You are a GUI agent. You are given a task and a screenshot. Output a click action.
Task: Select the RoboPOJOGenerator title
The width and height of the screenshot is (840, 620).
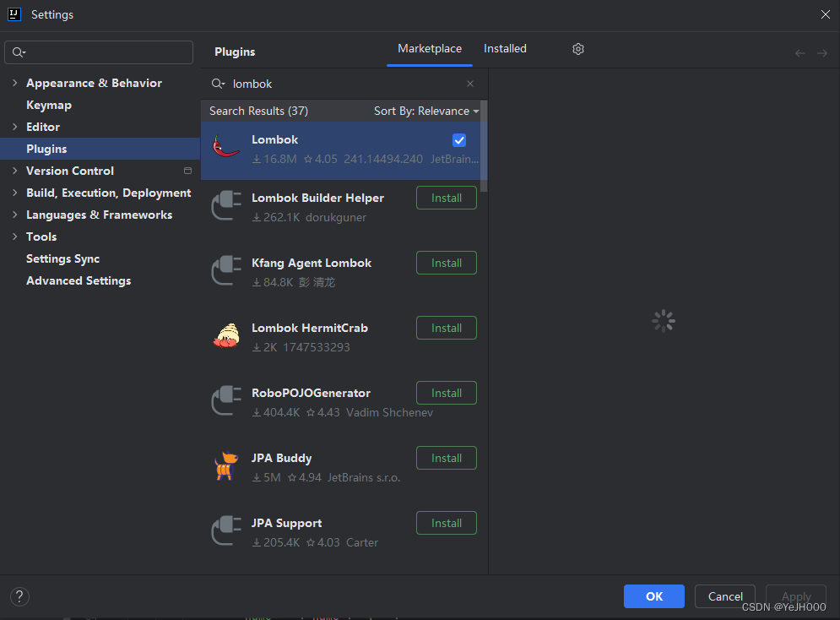(311, 393)
